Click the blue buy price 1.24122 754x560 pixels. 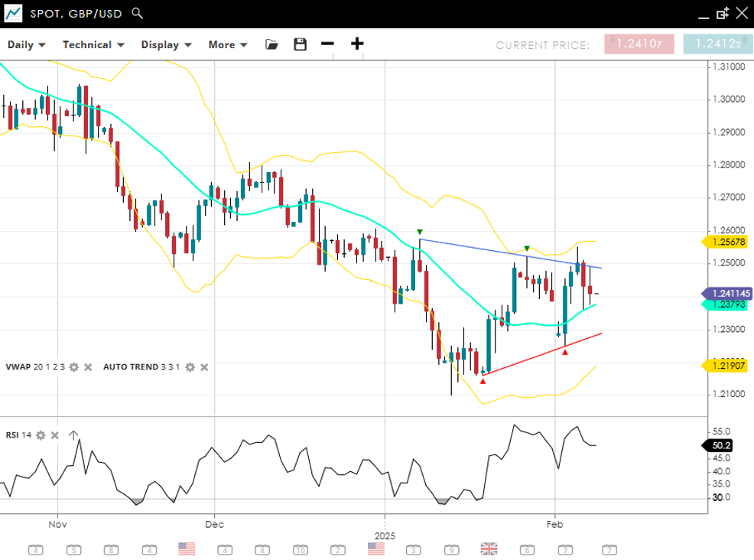718,44
